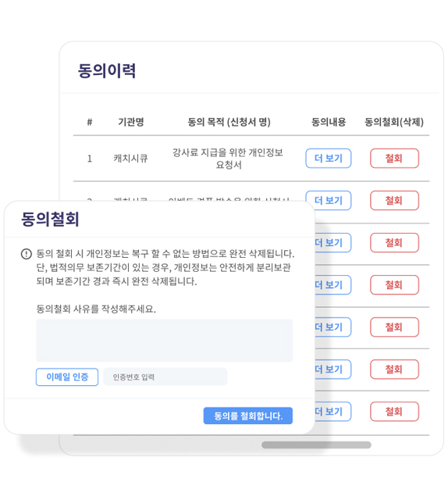Click 철회 button in fifth row
The image size is (448, 500).
[x=394, y=327]
